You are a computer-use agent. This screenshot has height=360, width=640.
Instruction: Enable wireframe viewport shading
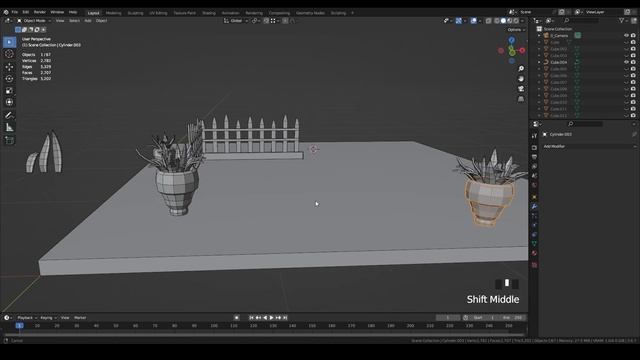(x=497, y=20)
